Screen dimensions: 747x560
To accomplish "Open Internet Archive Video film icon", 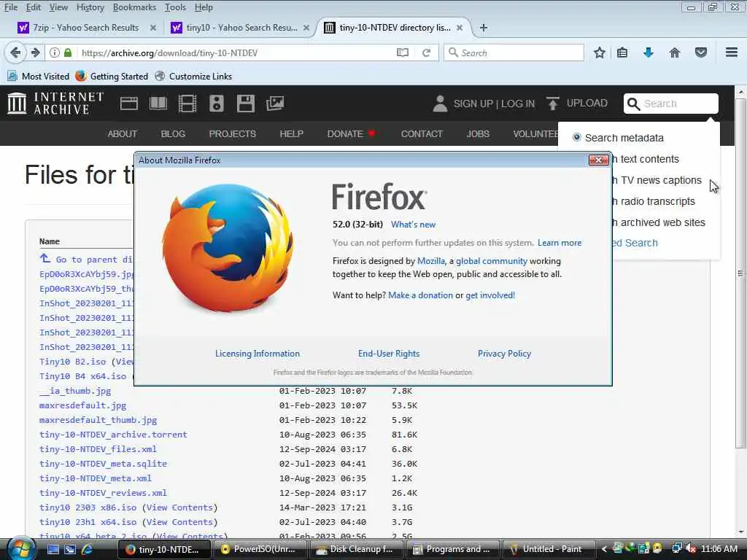I will 187,104.
